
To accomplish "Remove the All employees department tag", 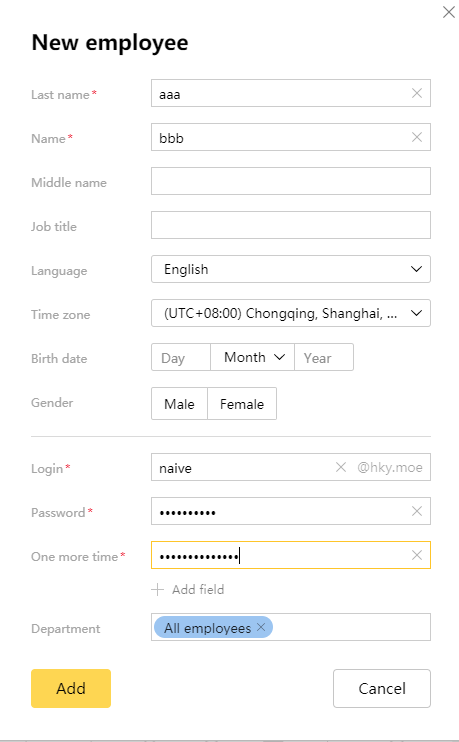I will 261,627.
